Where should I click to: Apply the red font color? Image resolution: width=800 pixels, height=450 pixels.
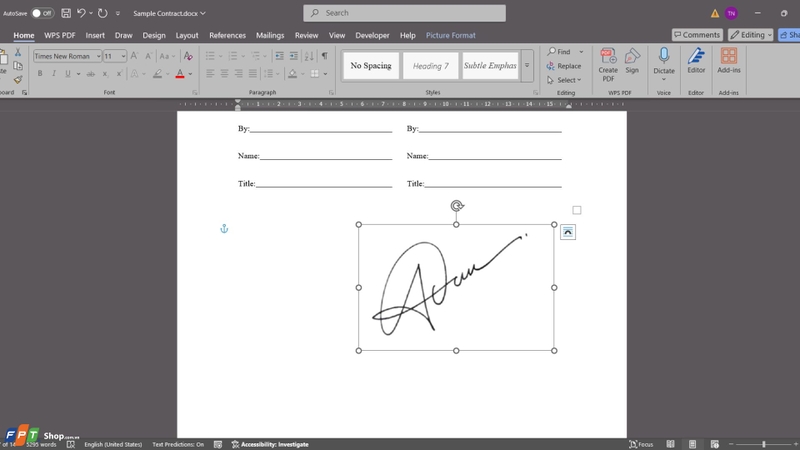[x=180, y=74]
